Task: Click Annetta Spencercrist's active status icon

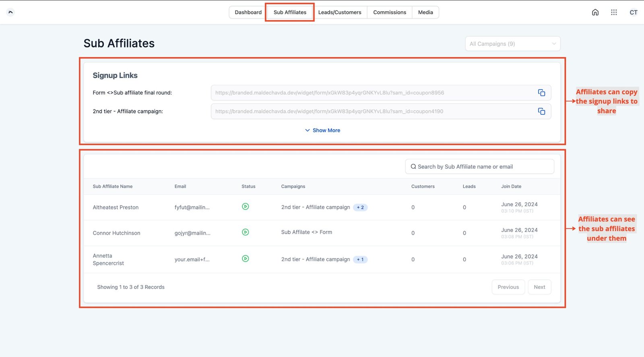Action: pyautogui.click(x=245, y=259)
